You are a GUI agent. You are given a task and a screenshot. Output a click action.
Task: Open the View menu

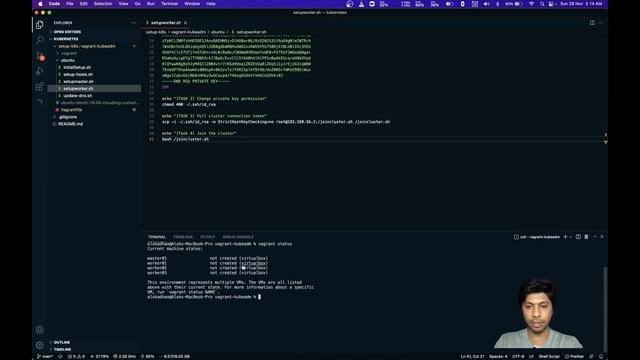point(123,4)
